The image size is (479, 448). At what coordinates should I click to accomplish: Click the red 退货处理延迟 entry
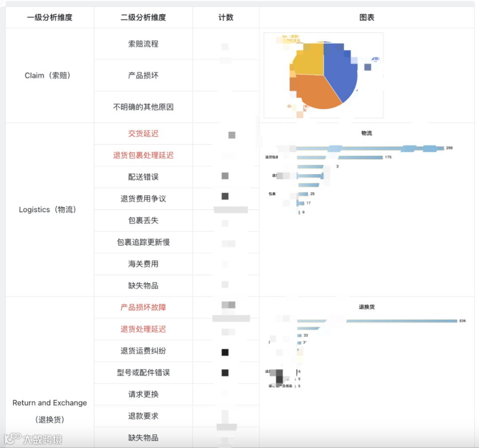(143, 329)
